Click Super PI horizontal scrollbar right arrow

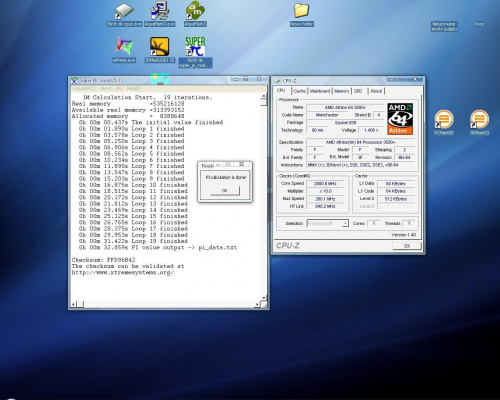tap(257, 304)
